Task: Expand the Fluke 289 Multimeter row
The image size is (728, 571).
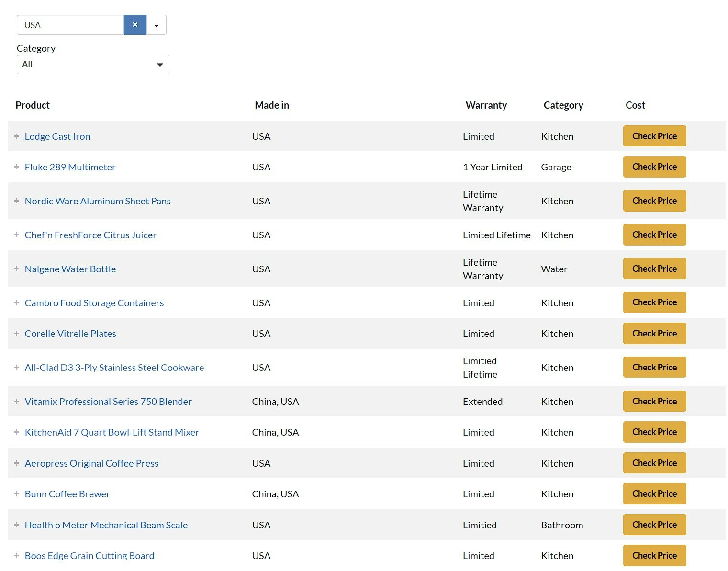Action: [x=16, y=167]
